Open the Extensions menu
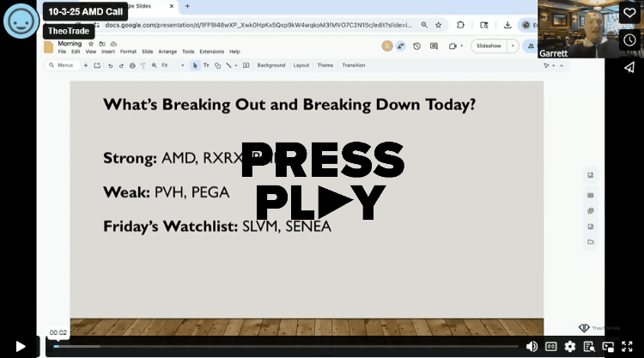The image size is (644, 358). 212,52
